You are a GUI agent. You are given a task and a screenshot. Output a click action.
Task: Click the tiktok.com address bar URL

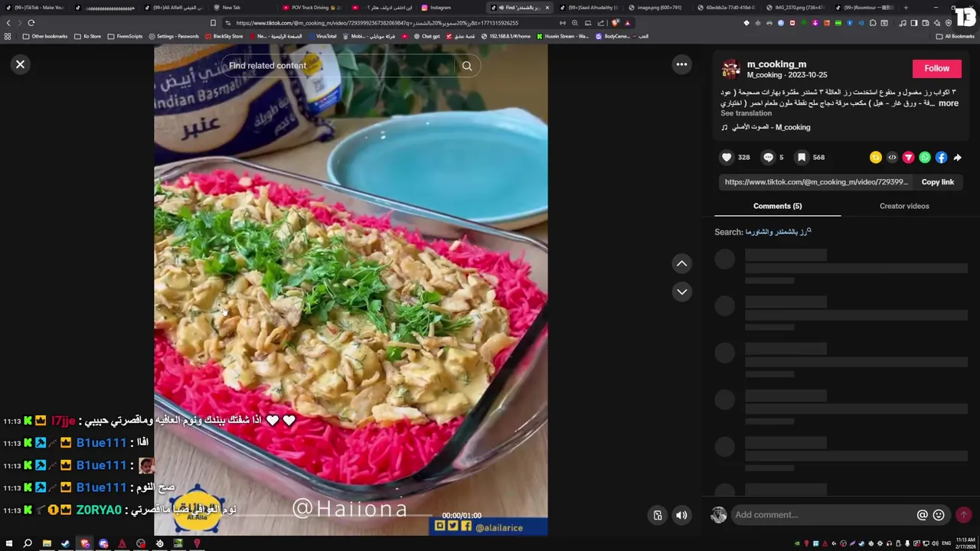(377, 23)
